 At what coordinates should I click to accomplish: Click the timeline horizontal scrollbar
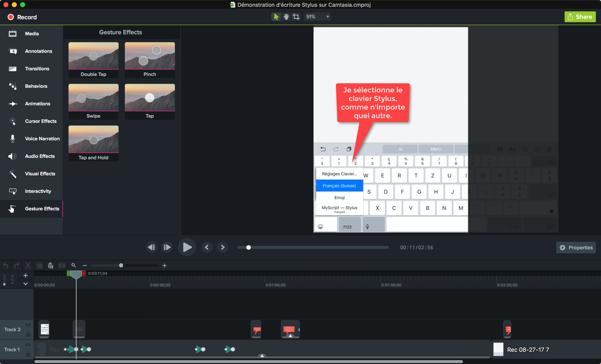(249, 361)
